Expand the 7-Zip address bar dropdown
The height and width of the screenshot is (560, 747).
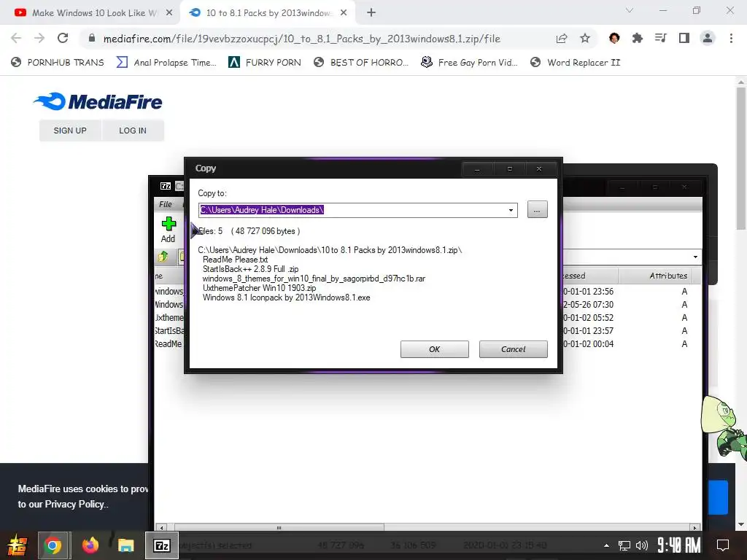[x=695, y=257]
